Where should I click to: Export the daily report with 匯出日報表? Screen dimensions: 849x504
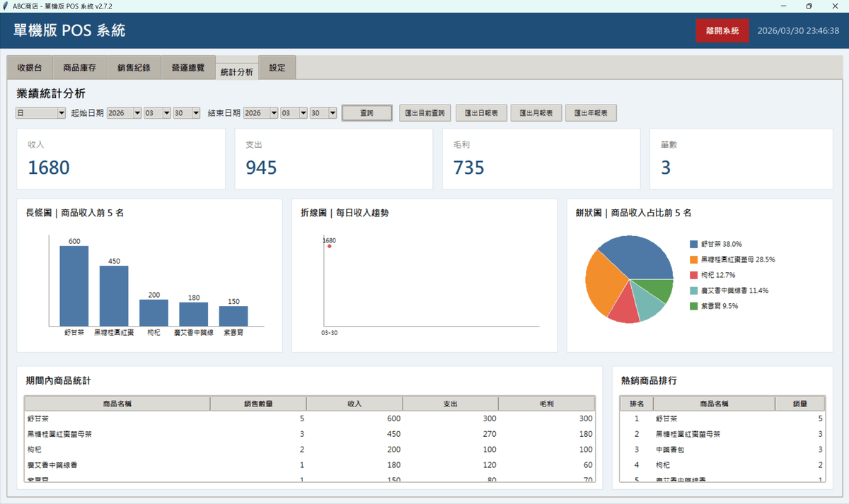pos(480,113)
